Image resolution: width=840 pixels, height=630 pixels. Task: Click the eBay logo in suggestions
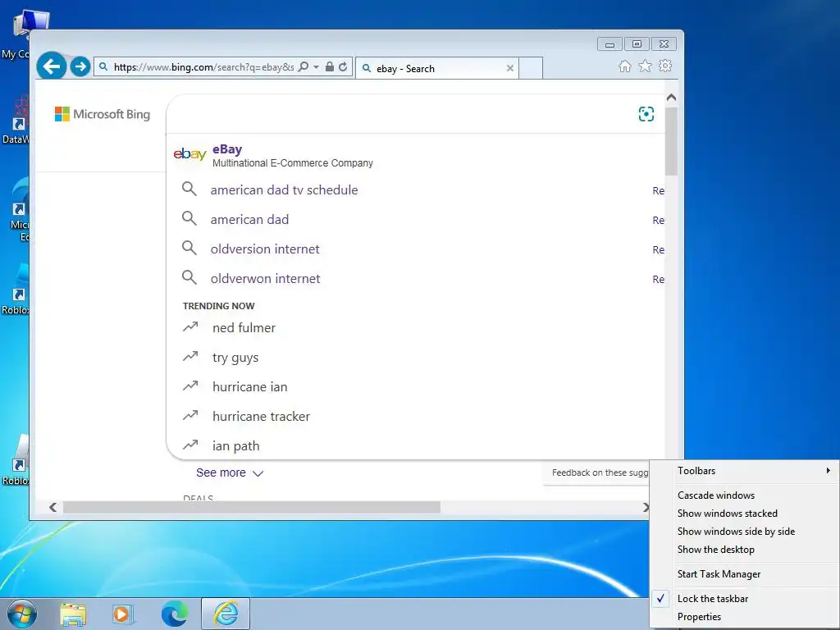(189, 154)
